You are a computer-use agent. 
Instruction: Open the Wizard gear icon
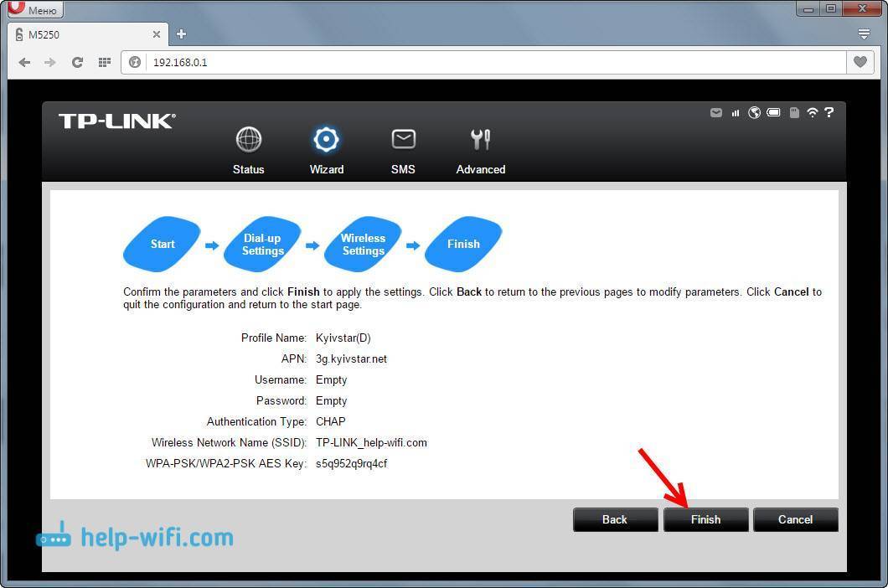(x=326, y=139)
